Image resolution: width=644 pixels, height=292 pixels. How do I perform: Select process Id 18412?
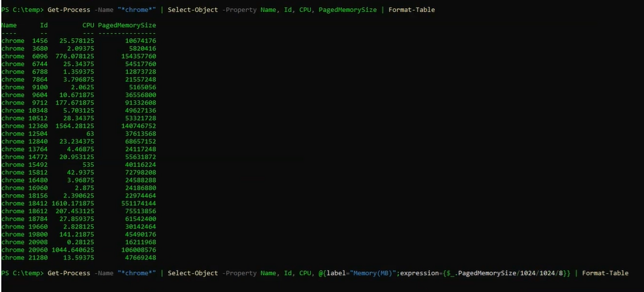[38, 204]
